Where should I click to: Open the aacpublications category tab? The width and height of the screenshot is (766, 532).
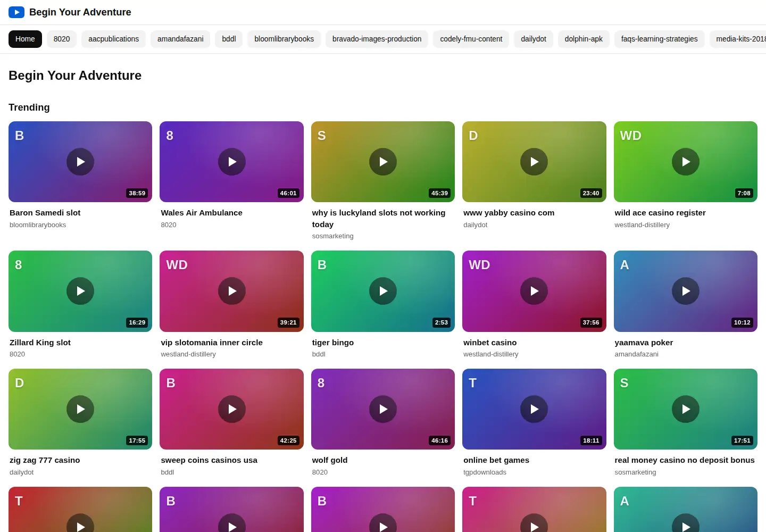[x=113, y=39]
